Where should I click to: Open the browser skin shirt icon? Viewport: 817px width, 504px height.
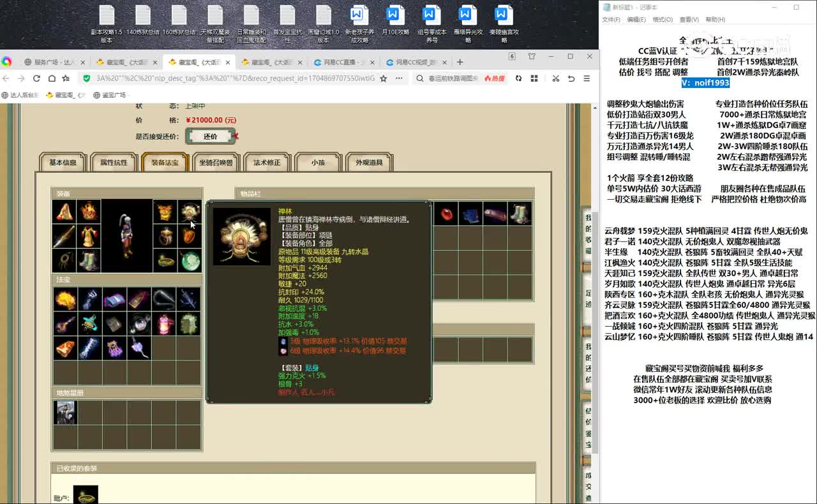click(x=532, y=57)
